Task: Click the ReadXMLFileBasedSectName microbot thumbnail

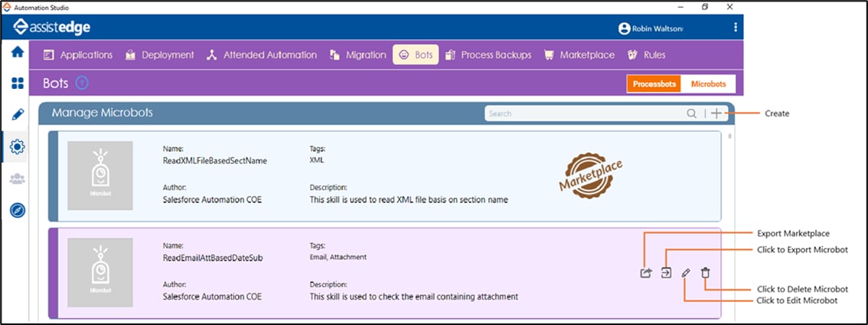Action: (x=100, y=176)
